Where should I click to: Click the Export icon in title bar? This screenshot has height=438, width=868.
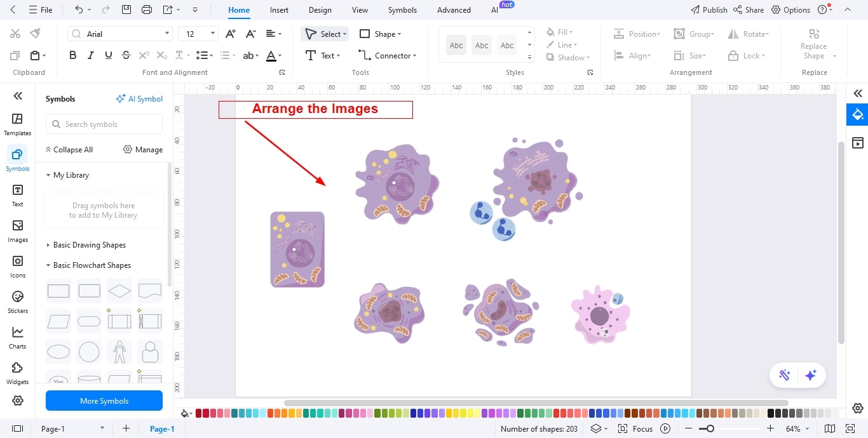[x=168, y=10]
